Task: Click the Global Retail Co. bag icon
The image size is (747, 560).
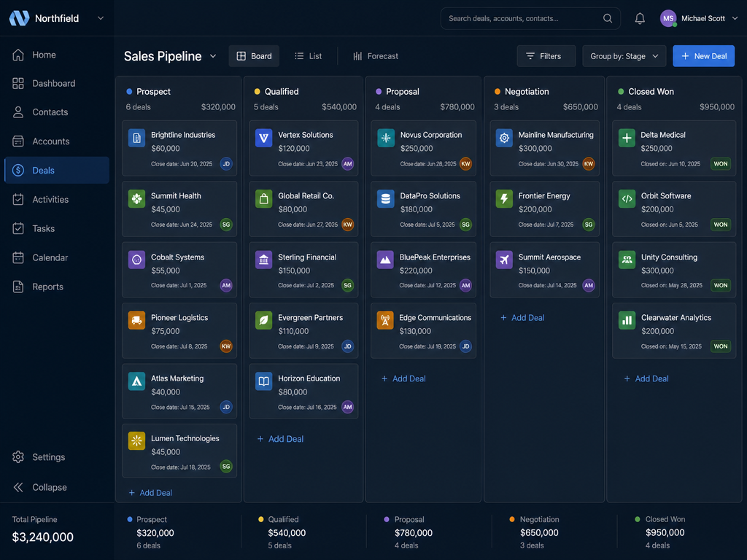Action: pos(263,199)
